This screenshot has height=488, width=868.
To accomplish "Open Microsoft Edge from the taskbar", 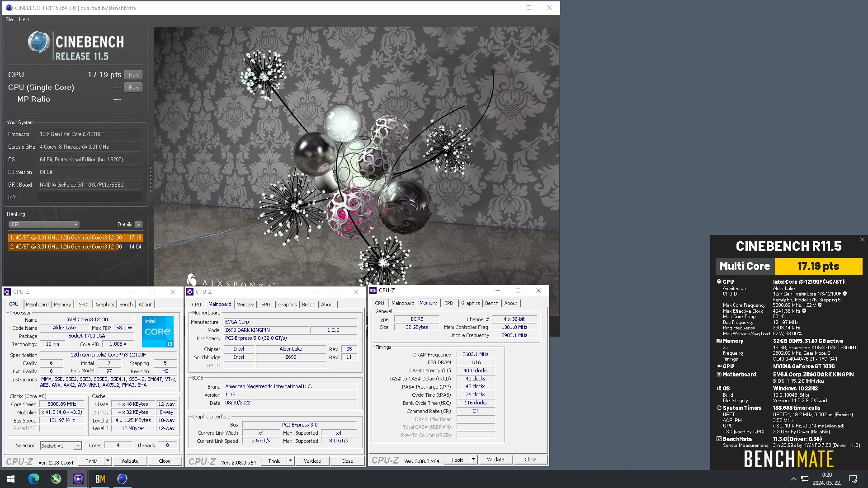I will (x=34, y=479).
